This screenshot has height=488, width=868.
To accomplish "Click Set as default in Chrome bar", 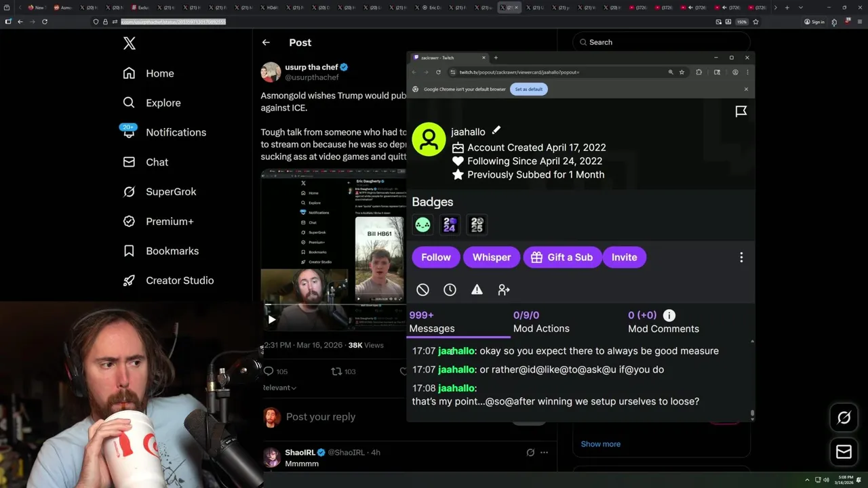I will (529, 89).
